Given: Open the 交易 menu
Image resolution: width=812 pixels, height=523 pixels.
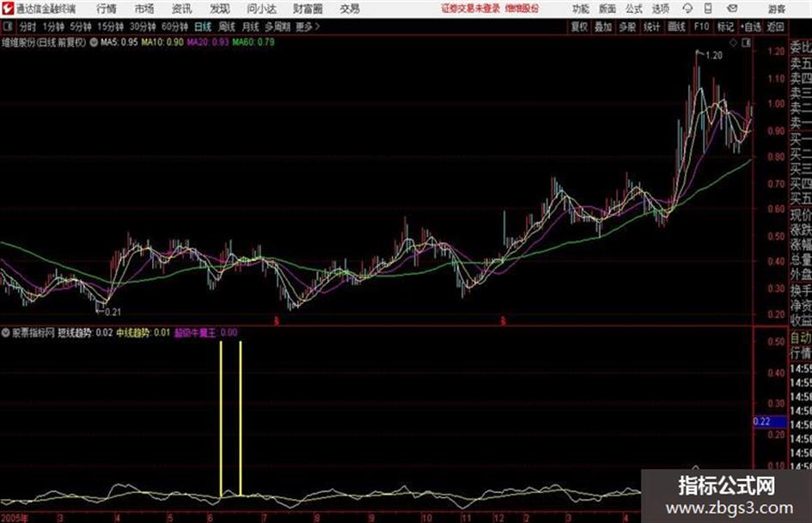Looking at the screenshot, I should click(350, 9).
